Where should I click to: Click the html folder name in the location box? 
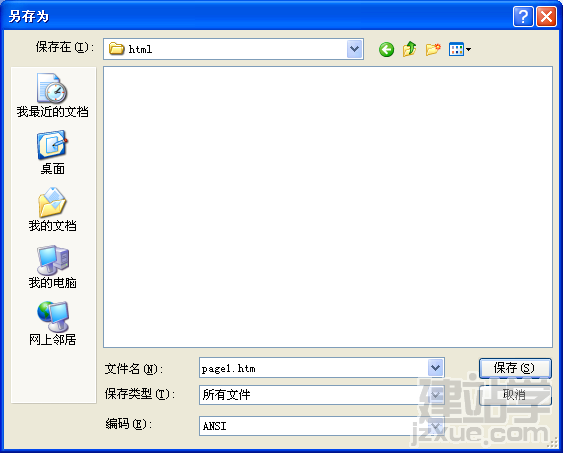click(140, 49)
